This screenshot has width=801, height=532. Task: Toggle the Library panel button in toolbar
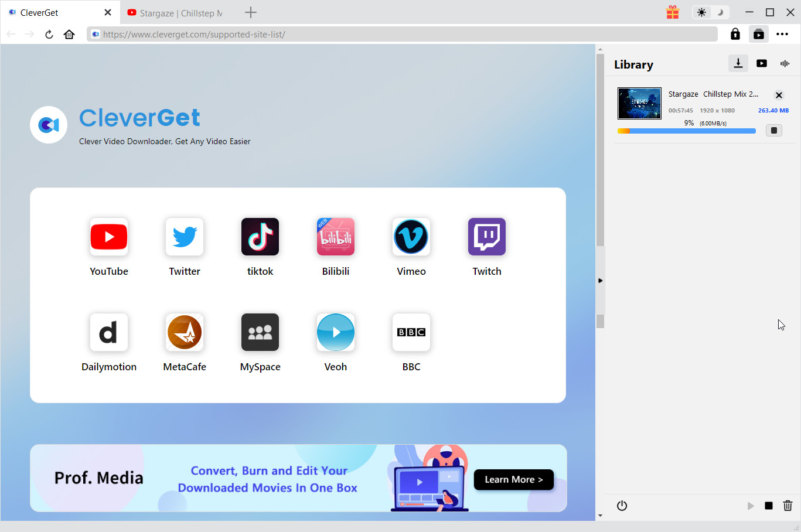(759, 35)
